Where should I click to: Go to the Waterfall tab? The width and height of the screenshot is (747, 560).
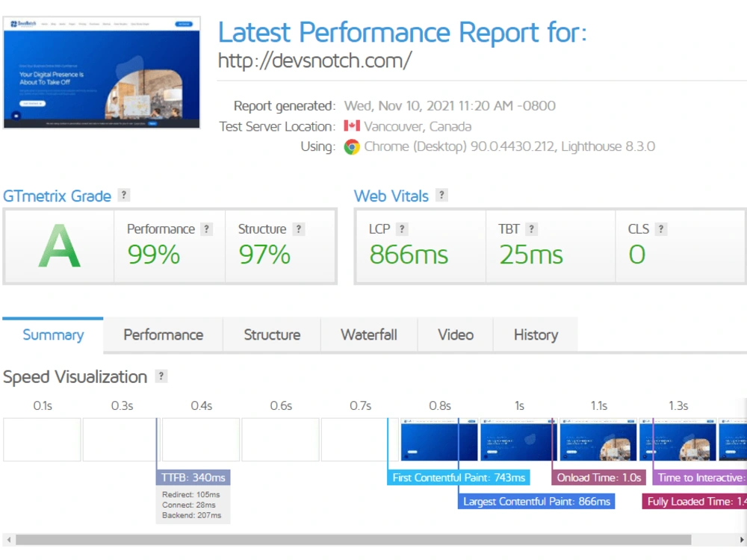pos(369,335)
